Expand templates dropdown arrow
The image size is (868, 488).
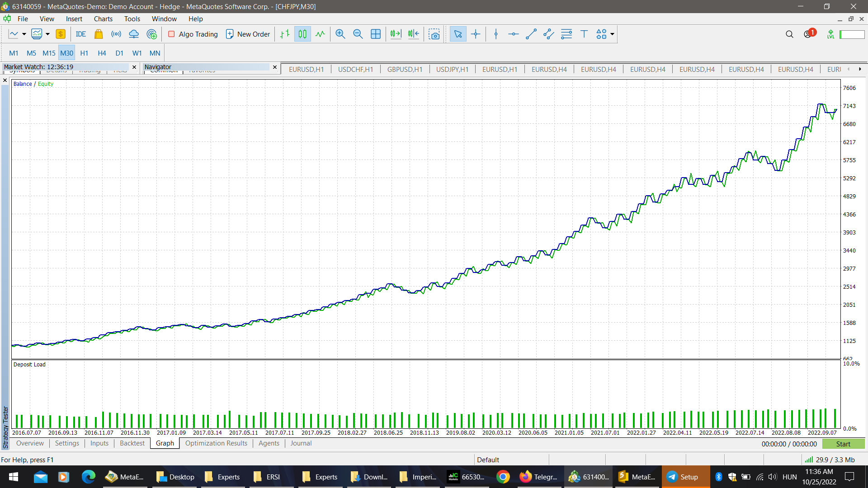pos(47,34)
